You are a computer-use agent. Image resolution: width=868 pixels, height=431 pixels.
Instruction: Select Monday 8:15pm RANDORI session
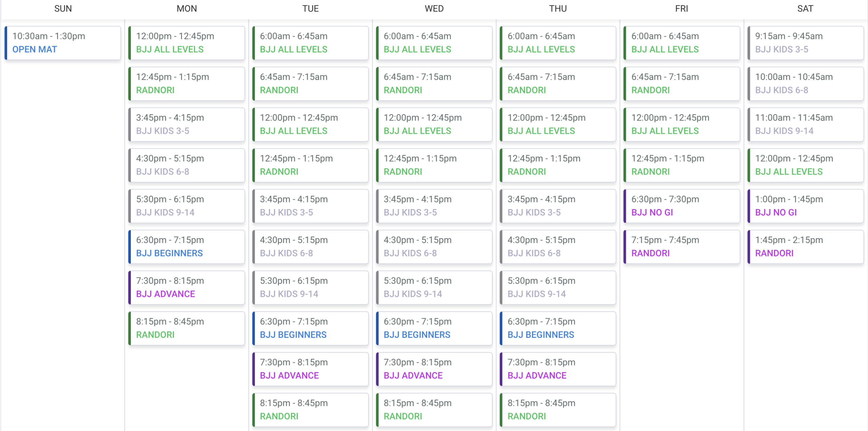pos(186,328)
